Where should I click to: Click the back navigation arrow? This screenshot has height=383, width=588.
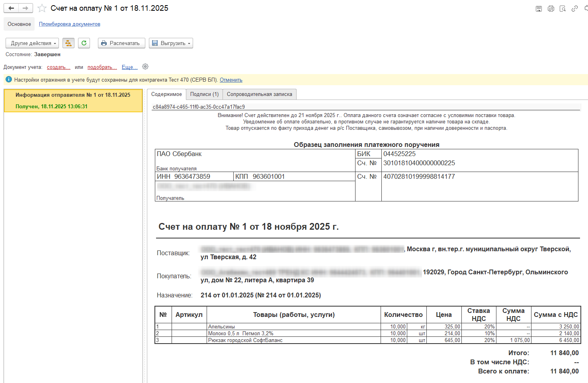11,8
